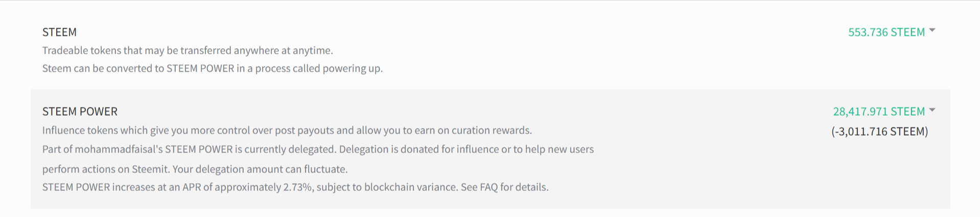
Task: Open the 553.736 STEEM balance dropdown
Action: (x=886, y=32)
